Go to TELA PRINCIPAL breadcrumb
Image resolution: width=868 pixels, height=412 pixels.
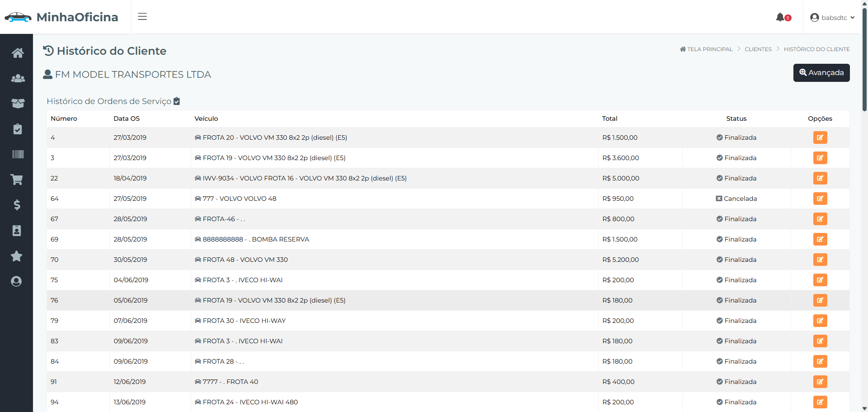706,49
